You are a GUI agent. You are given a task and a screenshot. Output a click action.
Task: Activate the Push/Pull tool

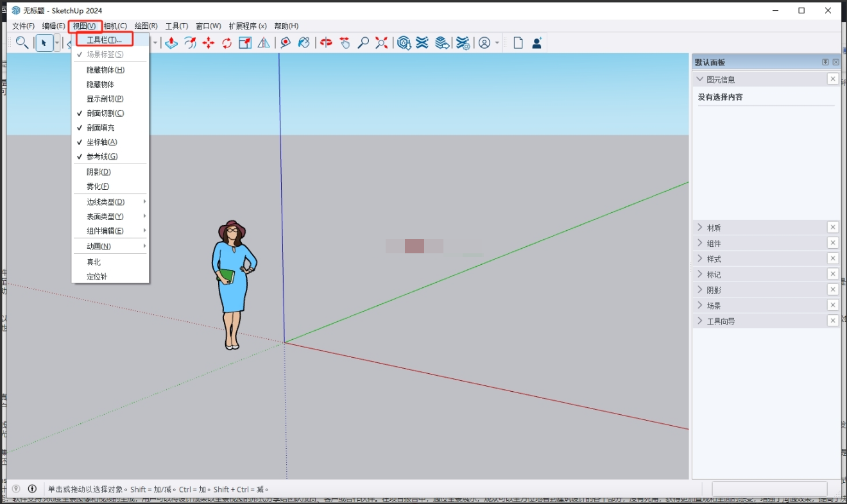pos(171,43)
